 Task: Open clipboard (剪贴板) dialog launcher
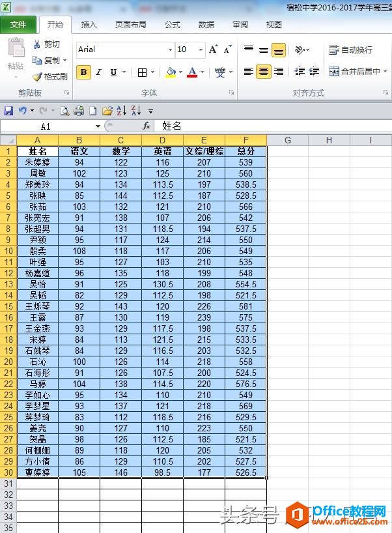[67, 92]
